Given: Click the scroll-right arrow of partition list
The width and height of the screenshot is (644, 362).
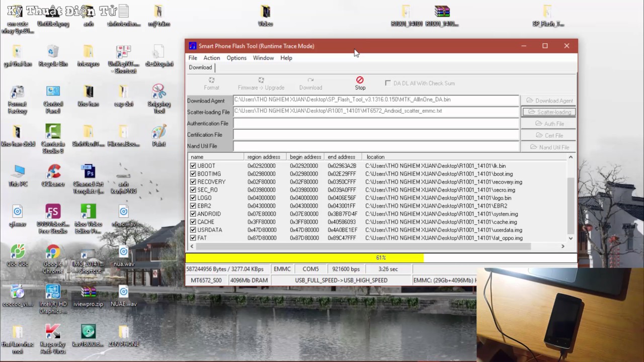Looking at the screenshot, I should 563,246.
